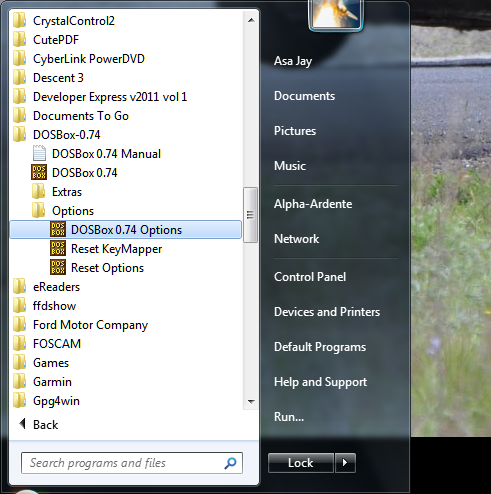The width and height of the screenshot is (491, 494).
Task: Click the DOSBox 0.74 Manual document icon
Action: pyautogui.click(x=39, y=154)
